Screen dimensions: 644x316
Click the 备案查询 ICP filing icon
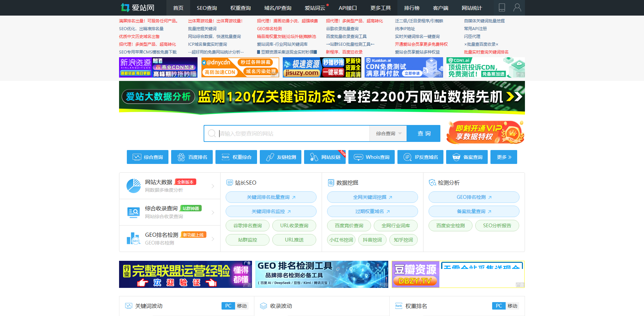pos(467,157)
